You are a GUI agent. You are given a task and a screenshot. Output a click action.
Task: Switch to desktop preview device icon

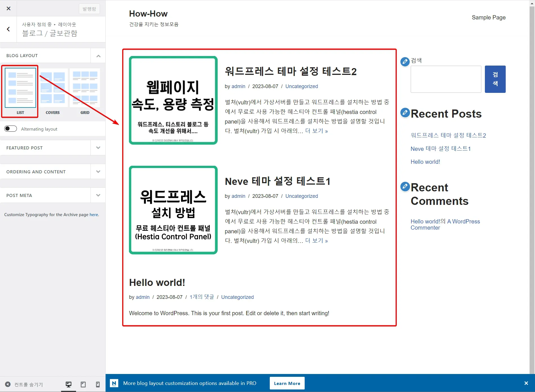68,384
